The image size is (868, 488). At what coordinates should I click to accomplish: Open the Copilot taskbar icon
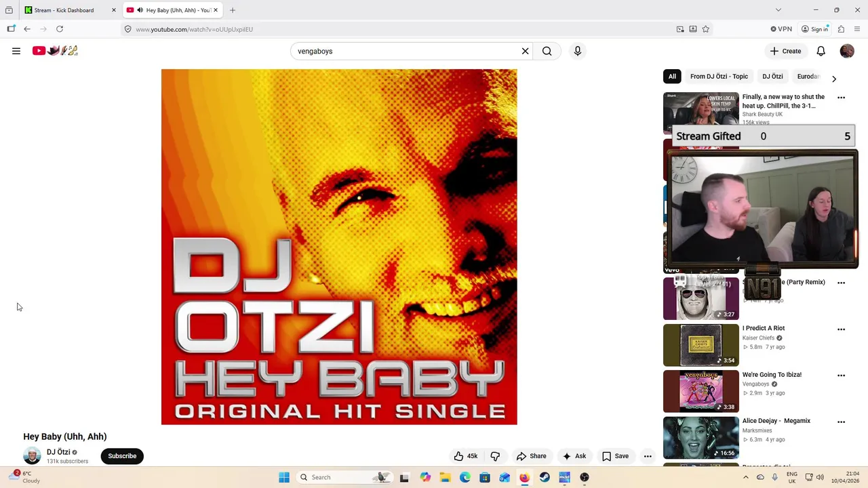pyautogui.click(x=425, y=477)
